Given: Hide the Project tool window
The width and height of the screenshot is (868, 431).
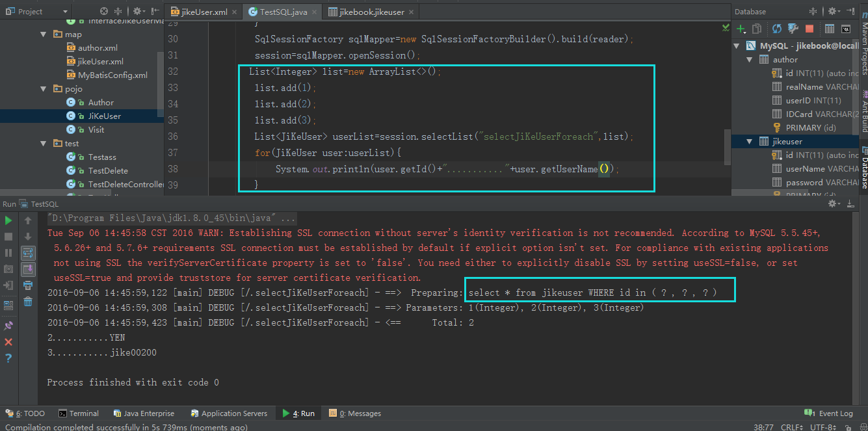Looking at the screenshot, I should click(x=156, y=11).
